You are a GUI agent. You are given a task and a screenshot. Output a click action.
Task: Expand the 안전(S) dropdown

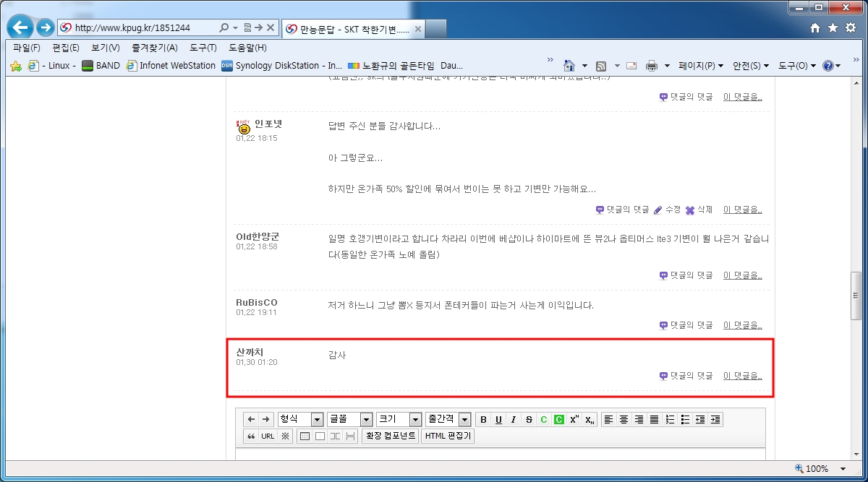[x=751, y=66]
